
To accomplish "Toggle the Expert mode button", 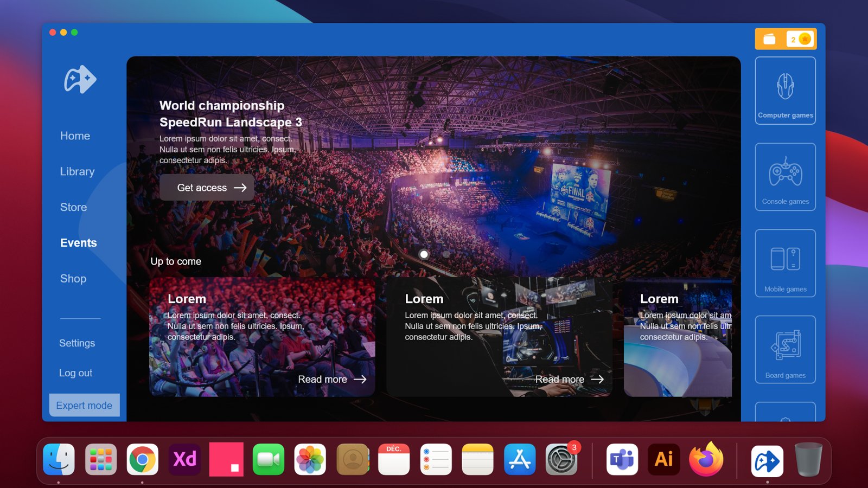I will (84, 405).
